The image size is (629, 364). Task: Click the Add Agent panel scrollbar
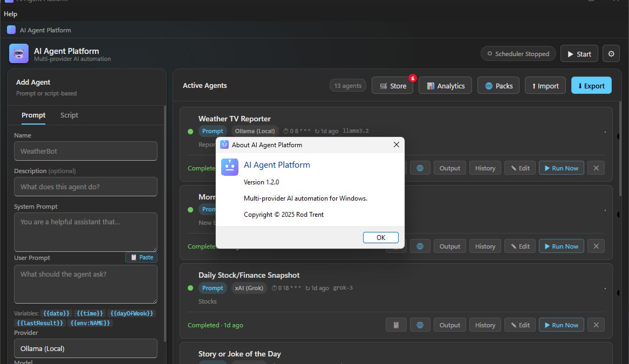(x=165, y=224)
